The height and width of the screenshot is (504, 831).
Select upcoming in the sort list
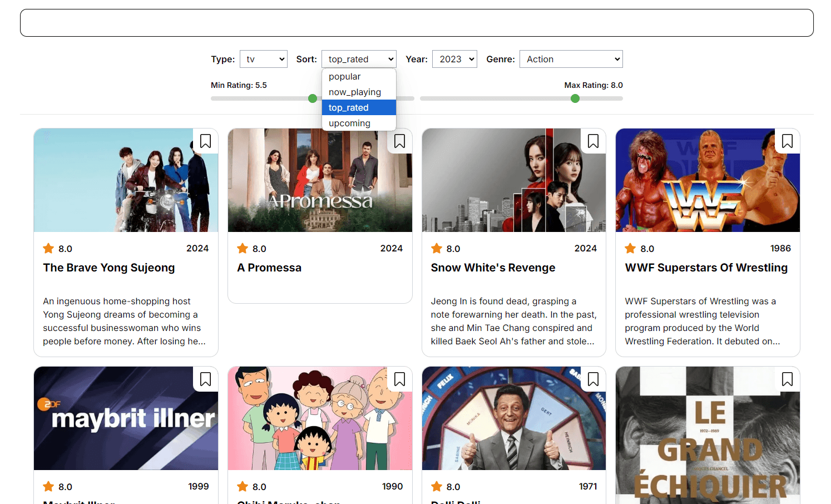coord(359,123)
